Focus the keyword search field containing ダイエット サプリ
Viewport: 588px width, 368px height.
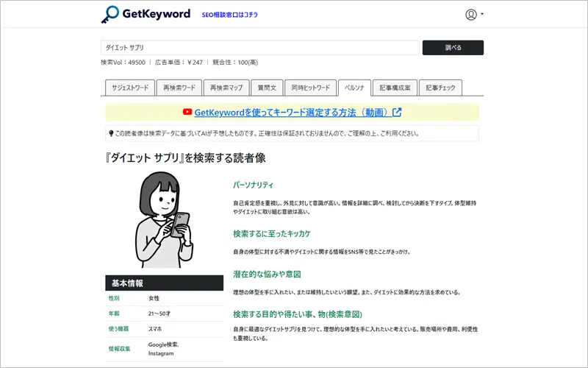tap(259, 48)
